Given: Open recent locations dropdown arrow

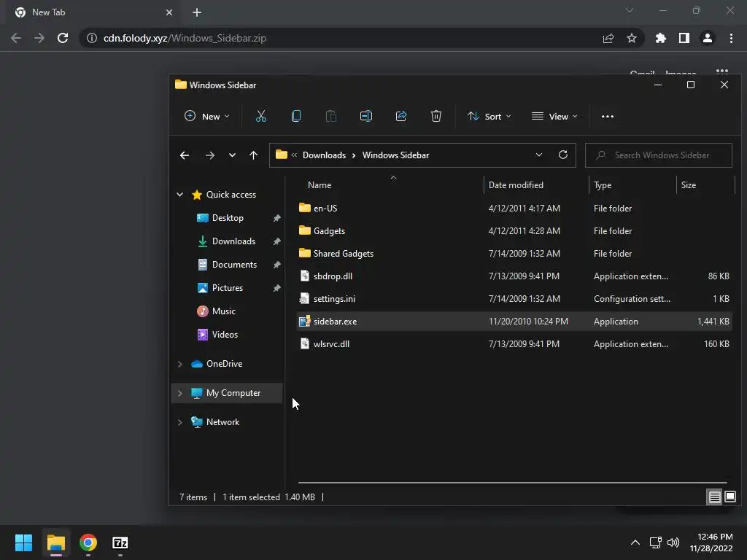Looking at the screenshot, I should click(232, 155).
